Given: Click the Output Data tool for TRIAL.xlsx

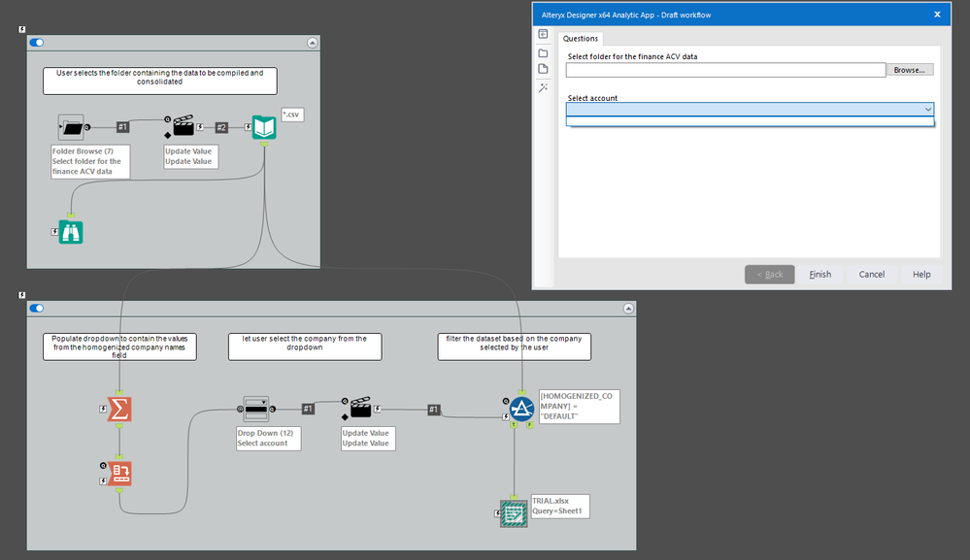Looking at the screenshot, I should click(x=514, y=513).
